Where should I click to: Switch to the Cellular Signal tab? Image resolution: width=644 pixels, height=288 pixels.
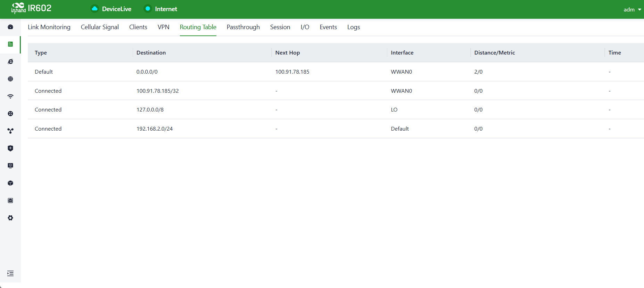[100, 27]
